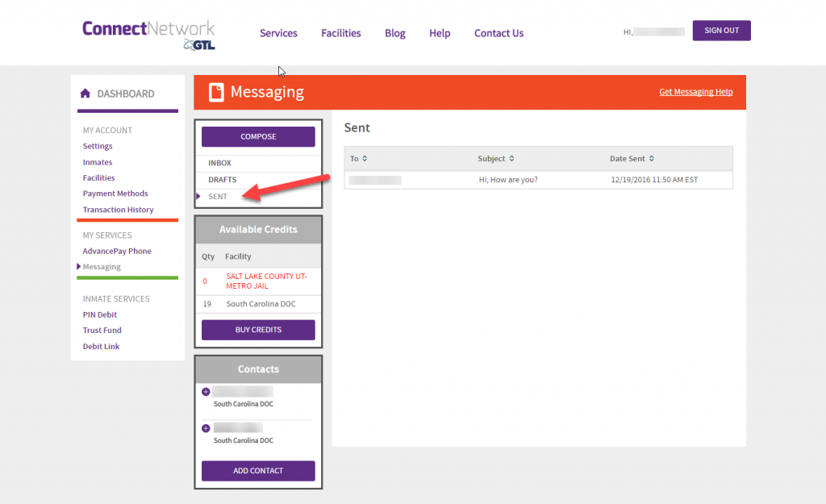
Task: Click the Dashboard home icon
Action: click(x=86, y=94)
